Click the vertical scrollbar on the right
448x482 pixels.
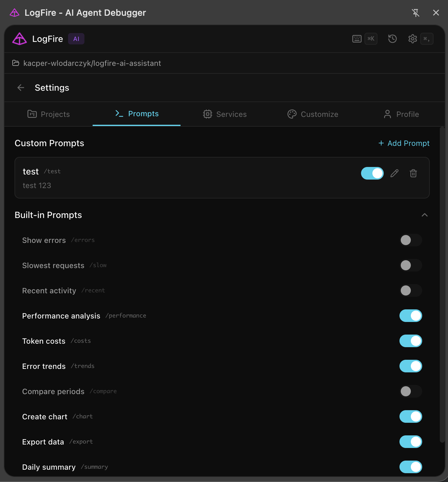pos(442,284)
